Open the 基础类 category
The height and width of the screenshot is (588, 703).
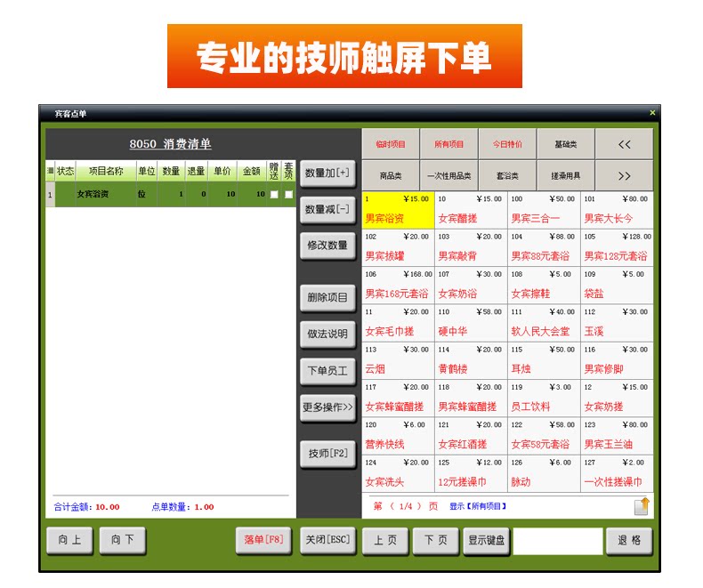[566, 144]
